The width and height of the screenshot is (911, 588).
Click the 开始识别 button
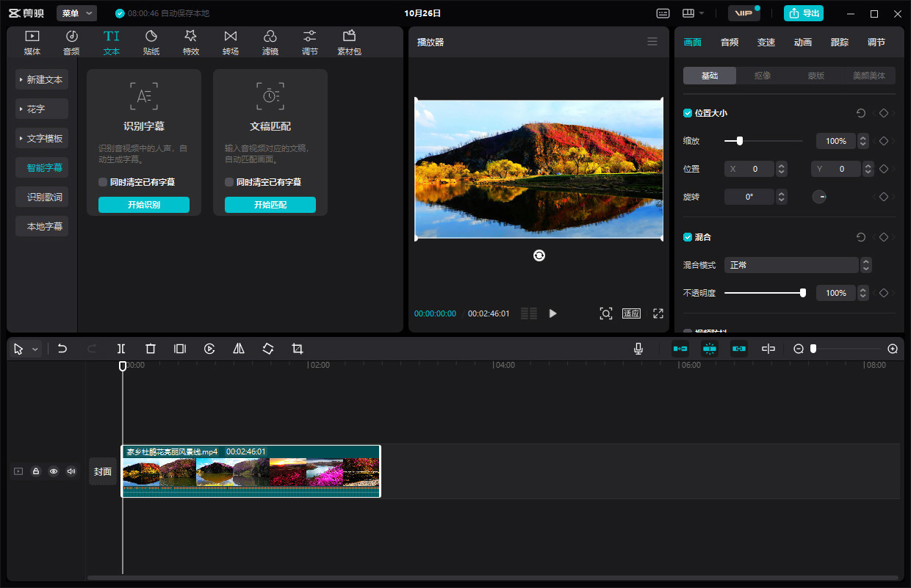pyautogui.click(x=144, y=205)
